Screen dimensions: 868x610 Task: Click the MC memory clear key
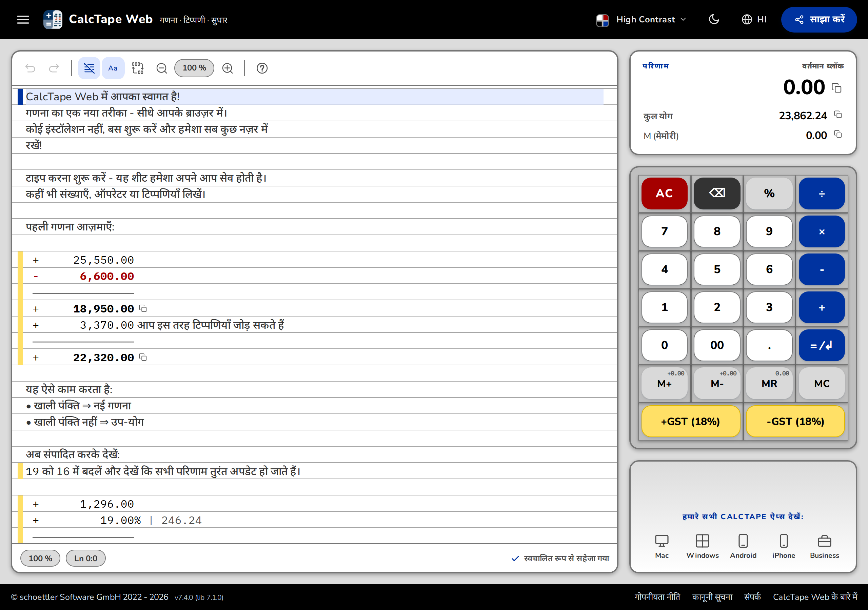tap(822, 383)
